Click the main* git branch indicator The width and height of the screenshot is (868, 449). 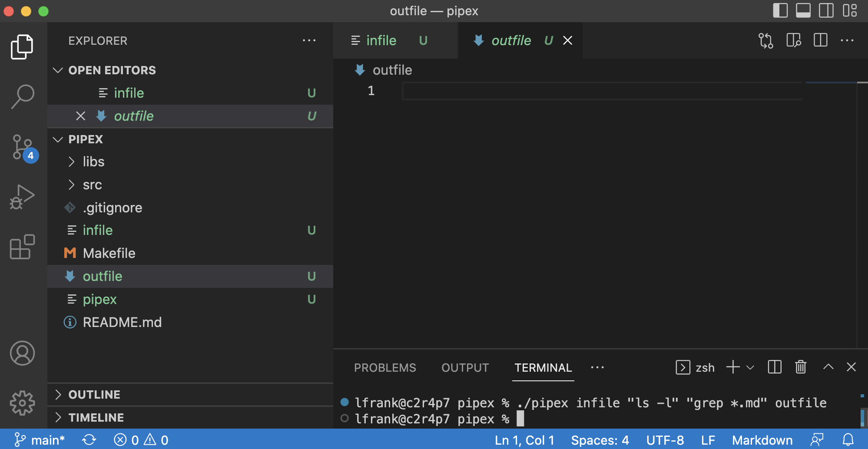(x=40, y=440)
